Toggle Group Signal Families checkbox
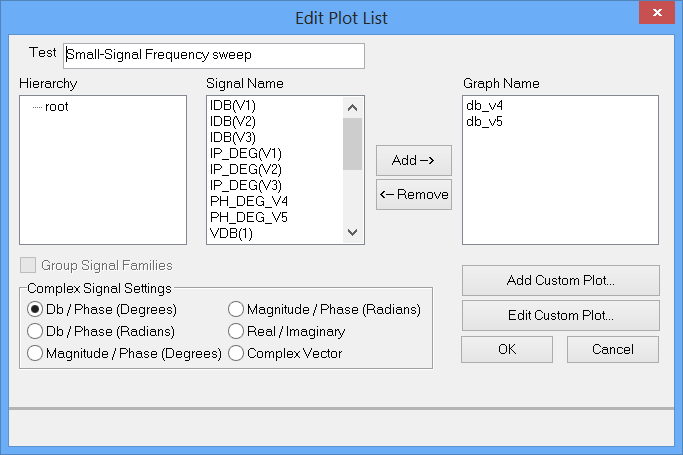The image size is (683, 455). pyautogui.click(x=27, y=266)
